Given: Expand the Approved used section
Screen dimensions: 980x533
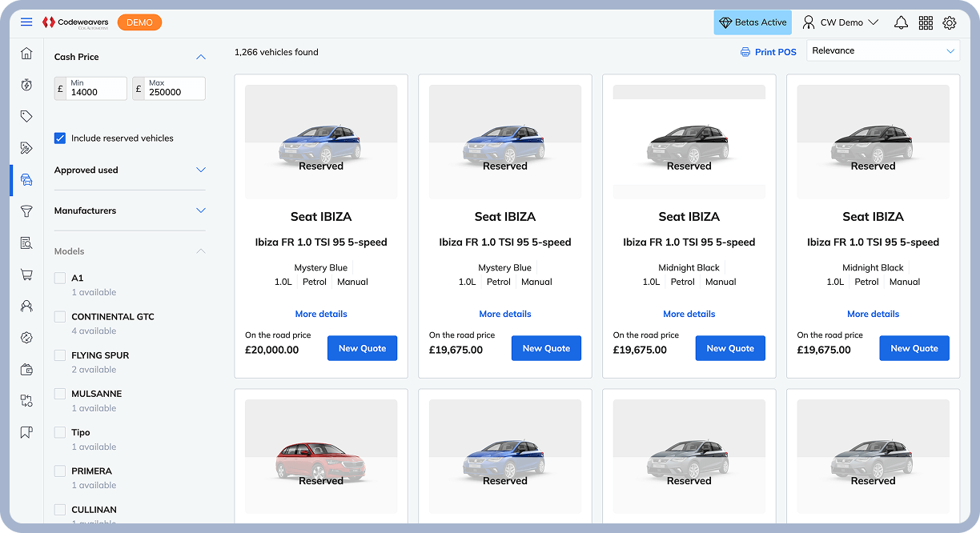Looking at the screenshot, I should tap(201, 170).
